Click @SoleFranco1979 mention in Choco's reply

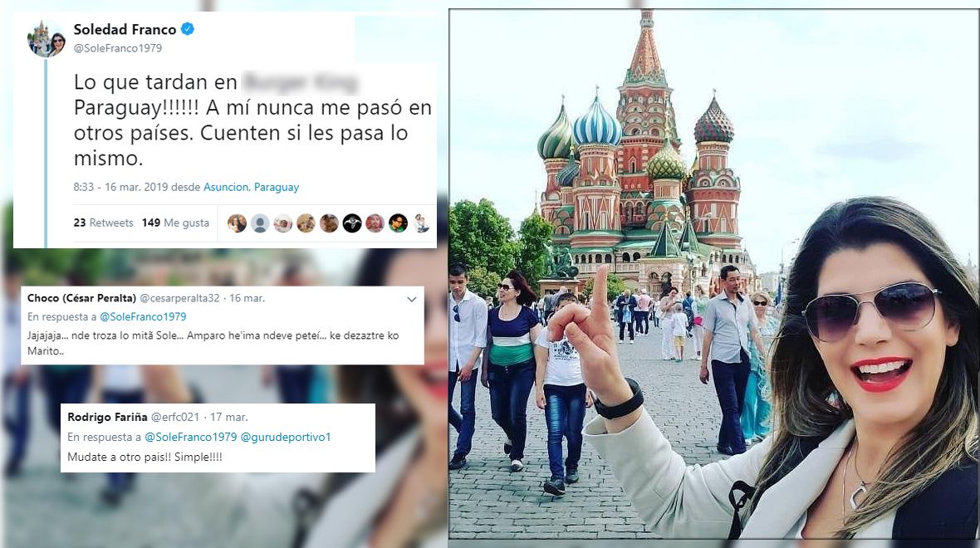[x=143, y=317]
